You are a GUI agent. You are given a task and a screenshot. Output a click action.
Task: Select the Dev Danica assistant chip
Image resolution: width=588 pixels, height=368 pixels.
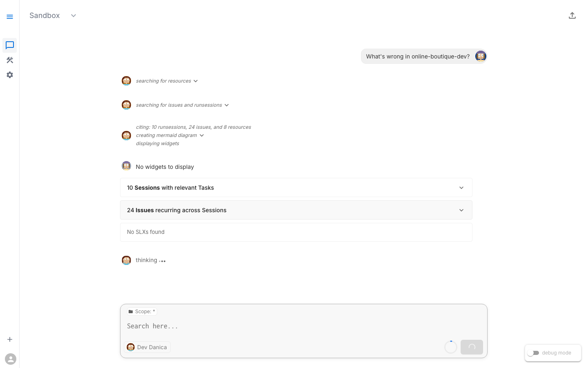coord(147,347)
